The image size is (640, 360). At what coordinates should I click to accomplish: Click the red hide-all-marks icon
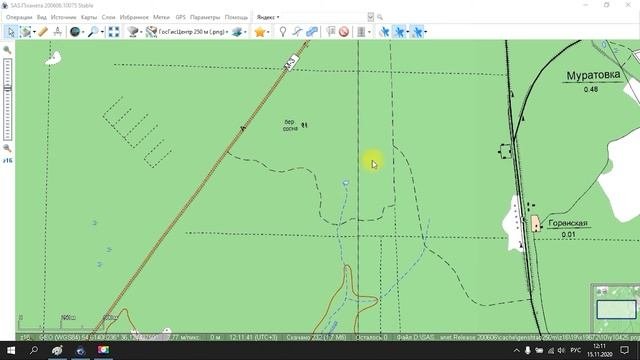[x=344, y=32]
